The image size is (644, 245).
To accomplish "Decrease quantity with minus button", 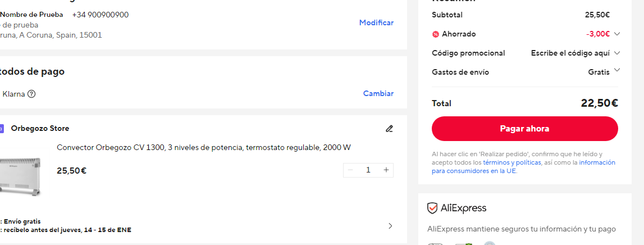I will [x=350, y=170].
